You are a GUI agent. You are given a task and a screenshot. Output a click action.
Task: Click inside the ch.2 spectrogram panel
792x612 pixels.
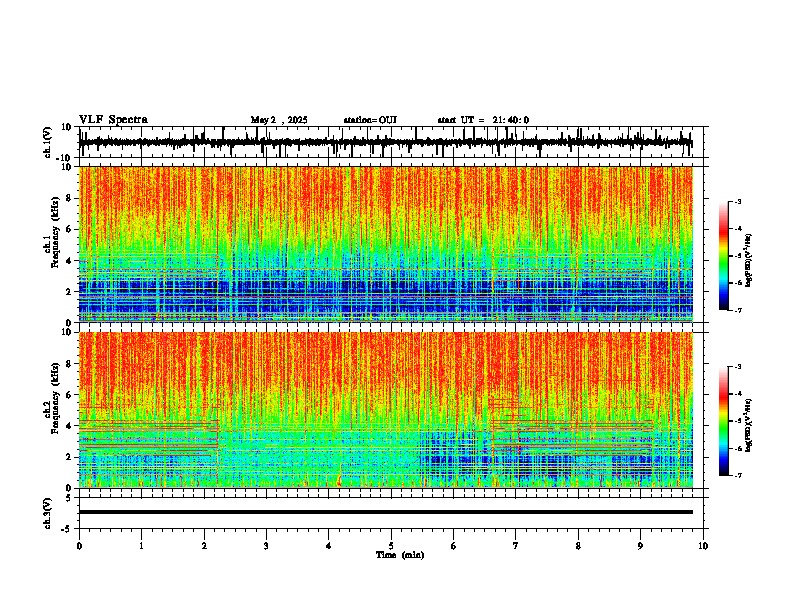tap(386, 410)
